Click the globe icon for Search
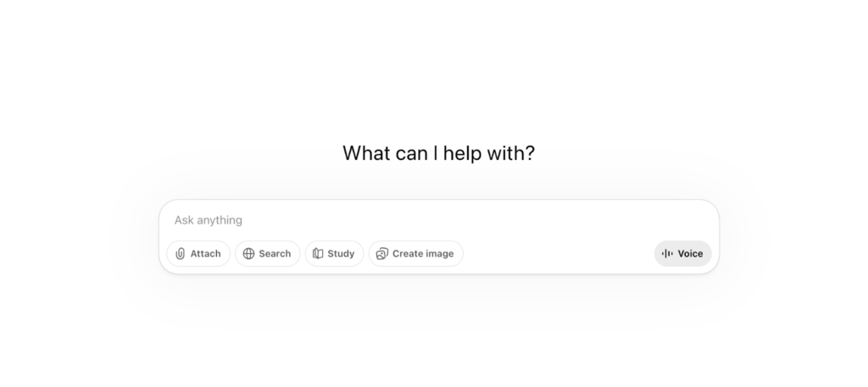This screenshot has width=868, height=387. tap(248, 254)
